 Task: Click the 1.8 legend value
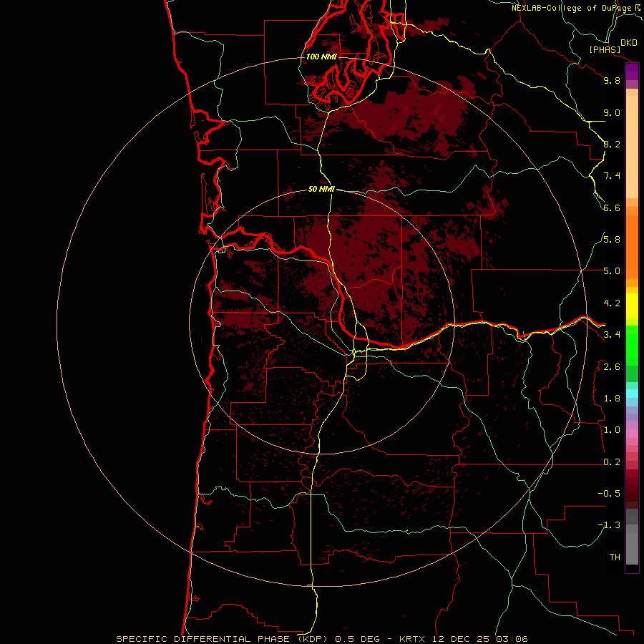point(612,399)
